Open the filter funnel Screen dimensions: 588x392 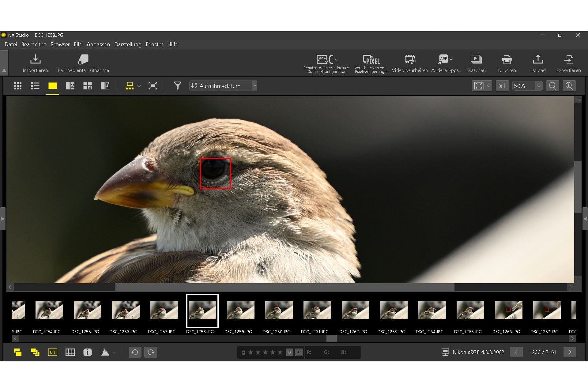coord(177,86)
